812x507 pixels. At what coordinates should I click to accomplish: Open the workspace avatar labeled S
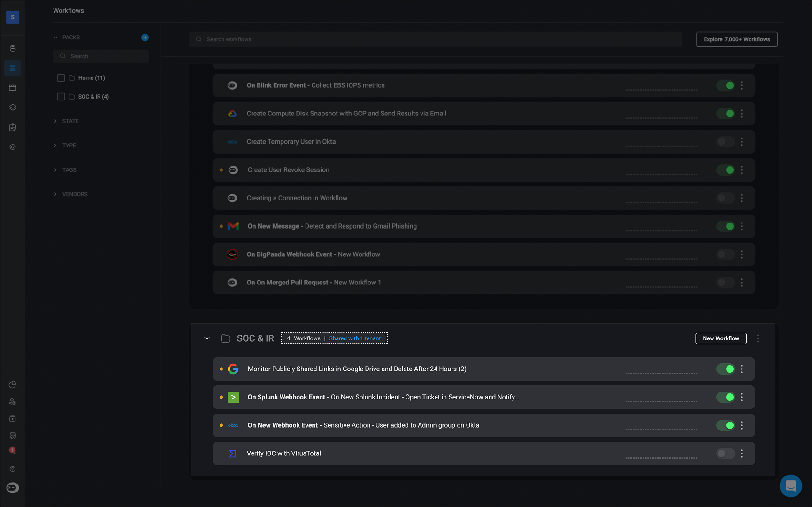coord(13,17)
